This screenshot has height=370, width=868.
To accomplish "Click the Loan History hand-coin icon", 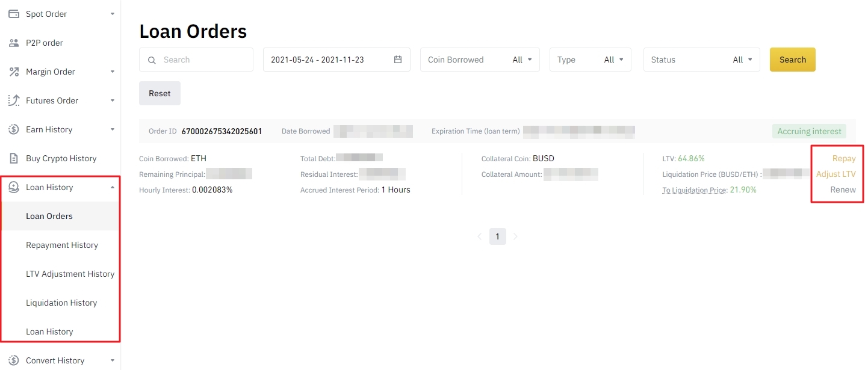I will pos(14,187).
